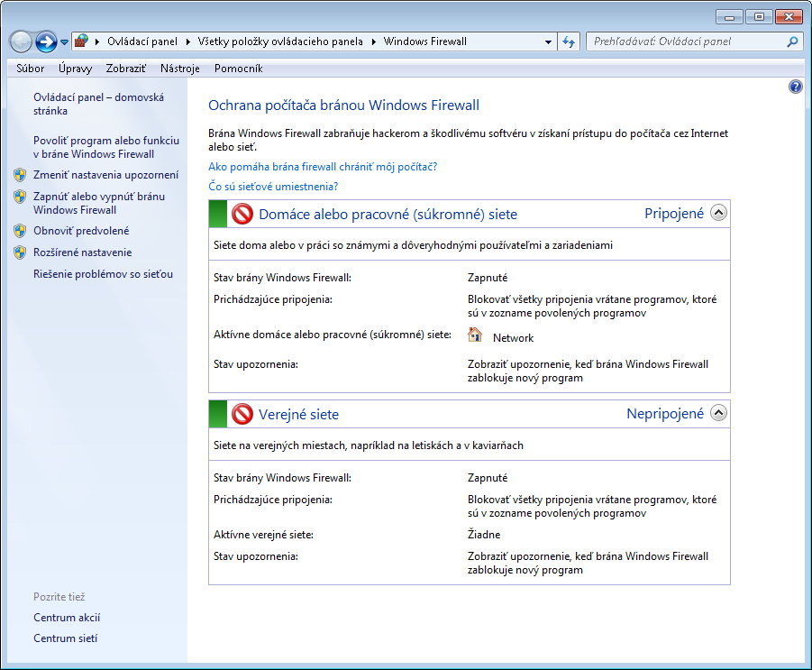Click Windows Firewall breadcrumb in address bar
This screenshot has height=670, width=812.
tap(425, 41)
